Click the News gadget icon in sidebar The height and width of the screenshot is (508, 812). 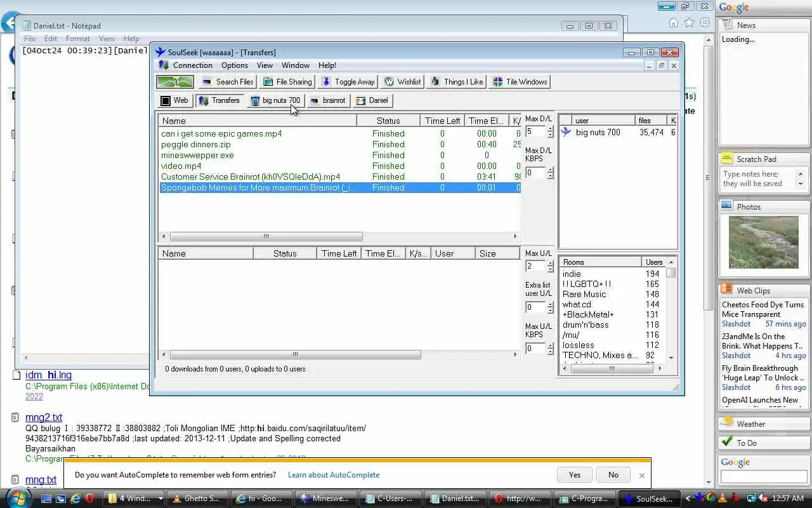727,25
